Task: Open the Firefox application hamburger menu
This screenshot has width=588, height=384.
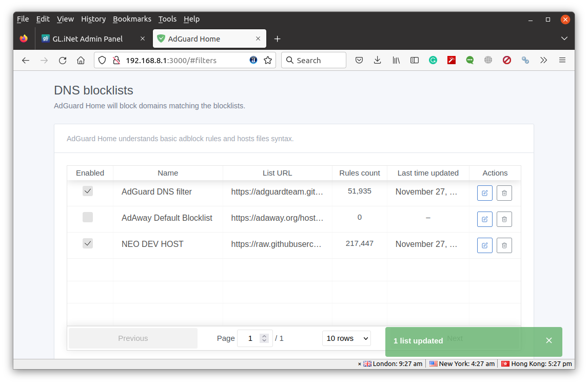Action: pyautogui.click(x=562, y=60)
